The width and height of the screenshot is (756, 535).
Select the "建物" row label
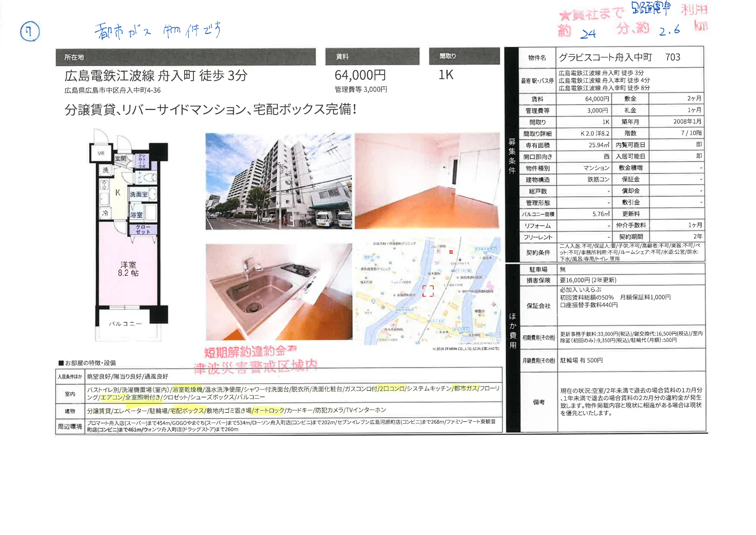tap(70, 411)
